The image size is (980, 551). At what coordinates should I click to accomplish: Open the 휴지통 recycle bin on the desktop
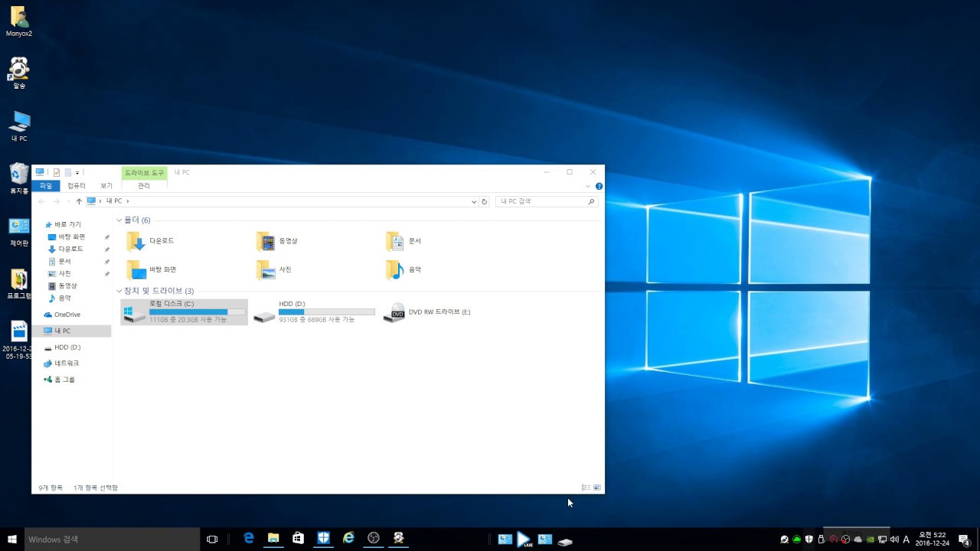click(x=19, y=178)
